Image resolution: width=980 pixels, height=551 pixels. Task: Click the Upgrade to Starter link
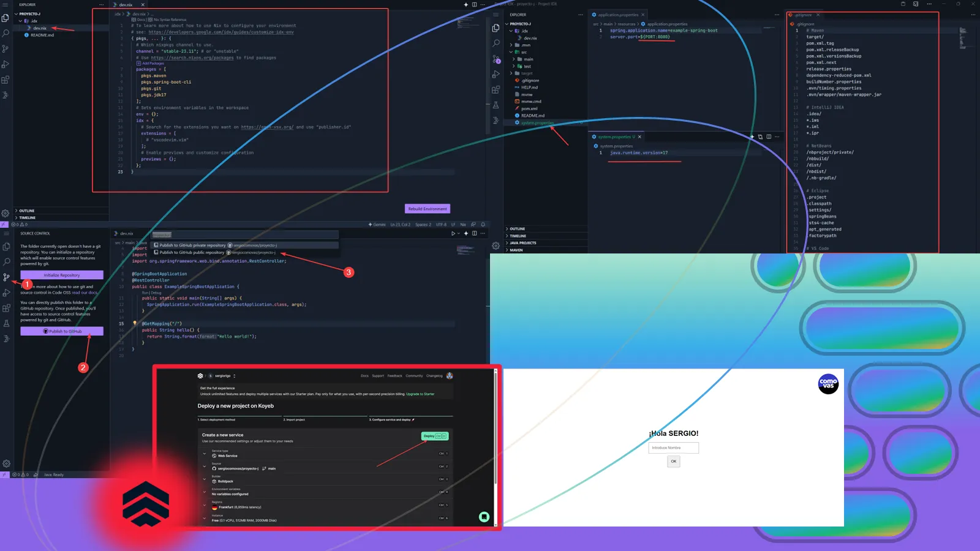click(x=420, y=394)
